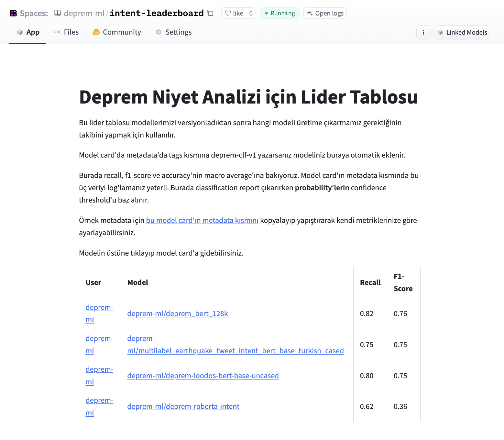Open the deprem-loodos-bert-base-uncased model link
Screen dimensions: 504x440
203,376
